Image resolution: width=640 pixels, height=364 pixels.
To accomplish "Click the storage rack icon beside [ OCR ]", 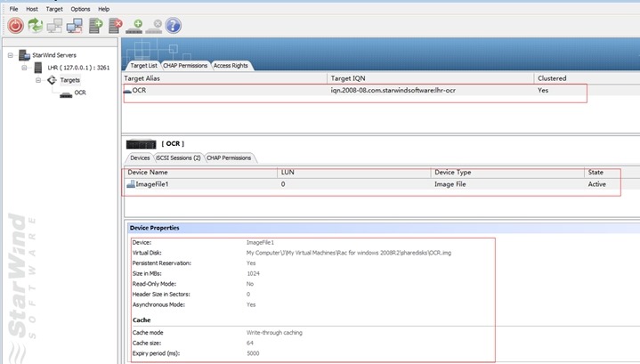I will [142, 144].
